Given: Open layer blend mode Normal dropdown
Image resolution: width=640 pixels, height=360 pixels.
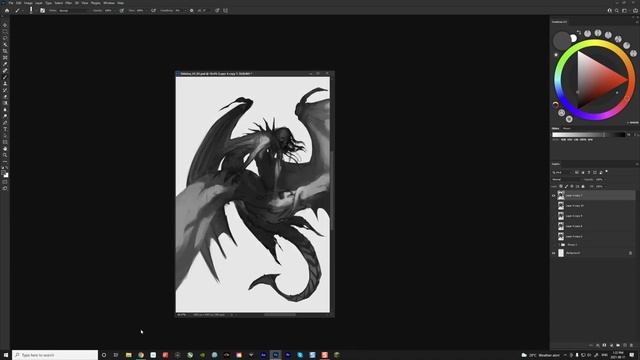Looking at the screenshot, I should [x=567, y=180].
